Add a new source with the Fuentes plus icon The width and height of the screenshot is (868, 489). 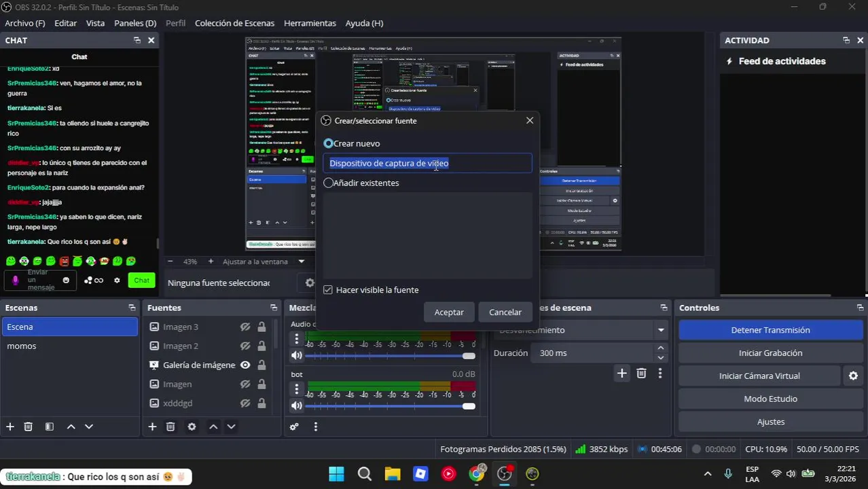152,427
